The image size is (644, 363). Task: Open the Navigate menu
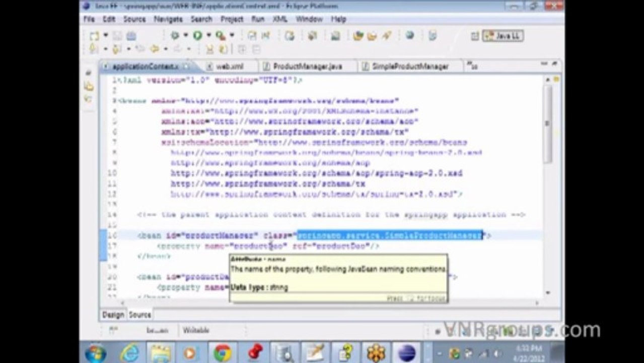[168, 19]
